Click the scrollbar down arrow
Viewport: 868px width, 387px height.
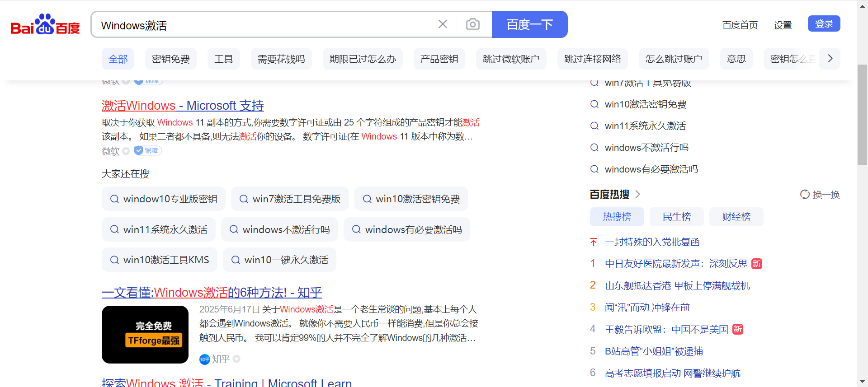(x=862, y=382)
